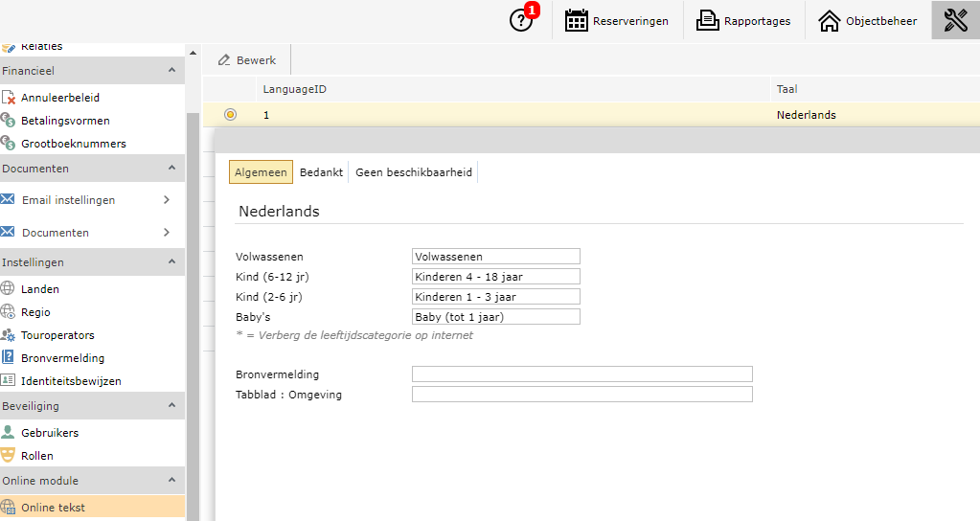Expand Email instellingen submenu arrow

pos(167,199)
